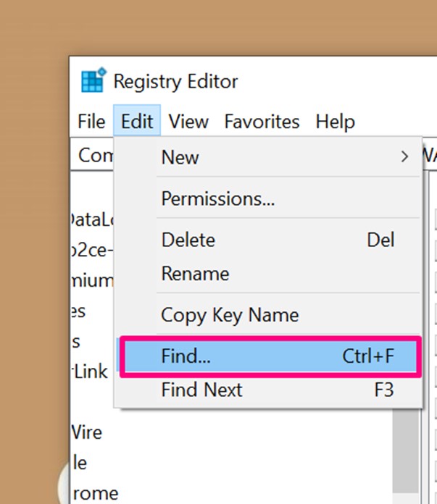Choose Find Next in the menu
Viewport: 437px width, 504px height.
(201, 390)
